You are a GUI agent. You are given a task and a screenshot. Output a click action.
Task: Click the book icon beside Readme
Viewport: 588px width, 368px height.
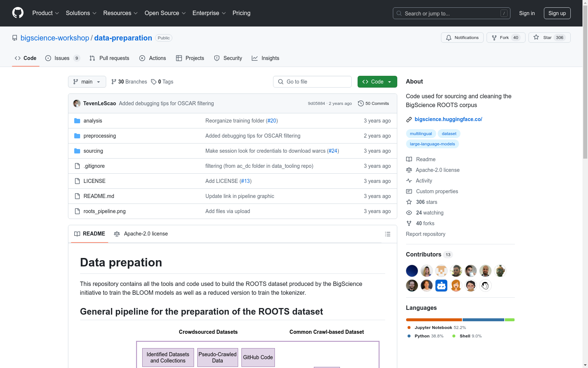click(409, 159)
